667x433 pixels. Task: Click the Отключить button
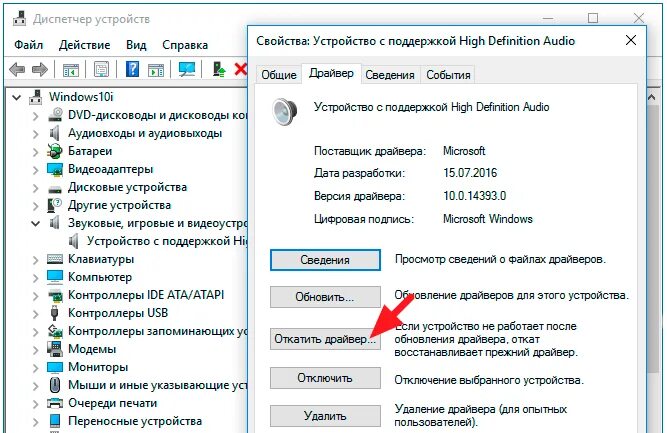(x=325, y=378)
